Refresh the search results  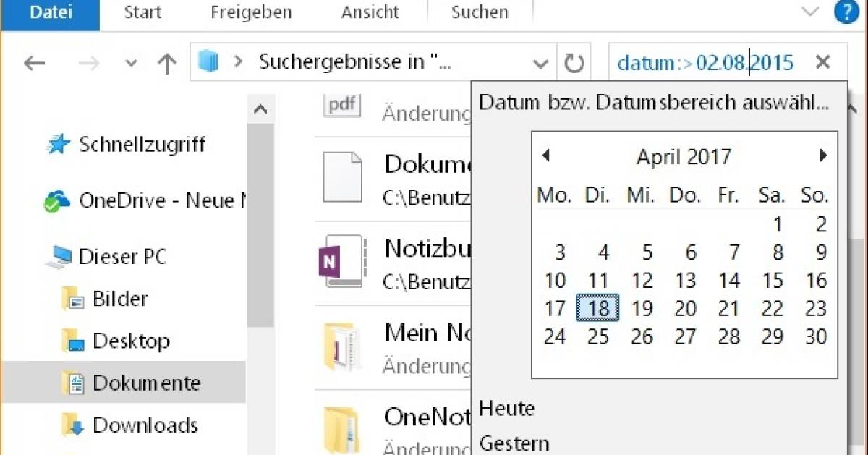(x=574, y=63)
